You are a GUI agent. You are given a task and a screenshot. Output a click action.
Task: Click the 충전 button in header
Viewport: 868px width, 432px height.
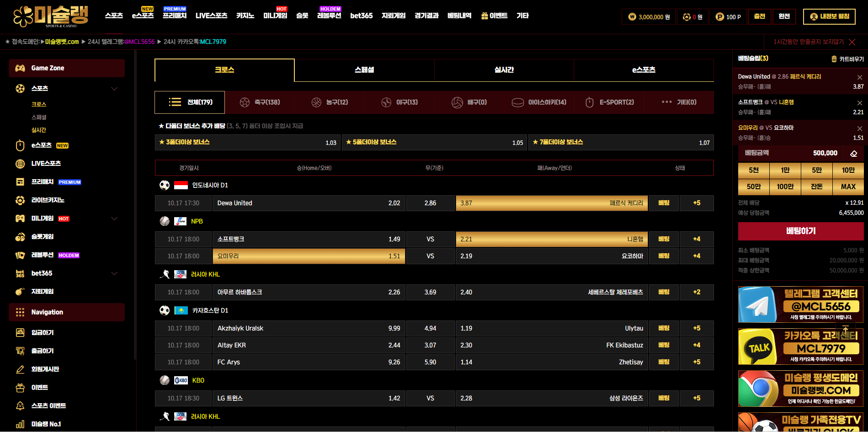click(760, 16)
